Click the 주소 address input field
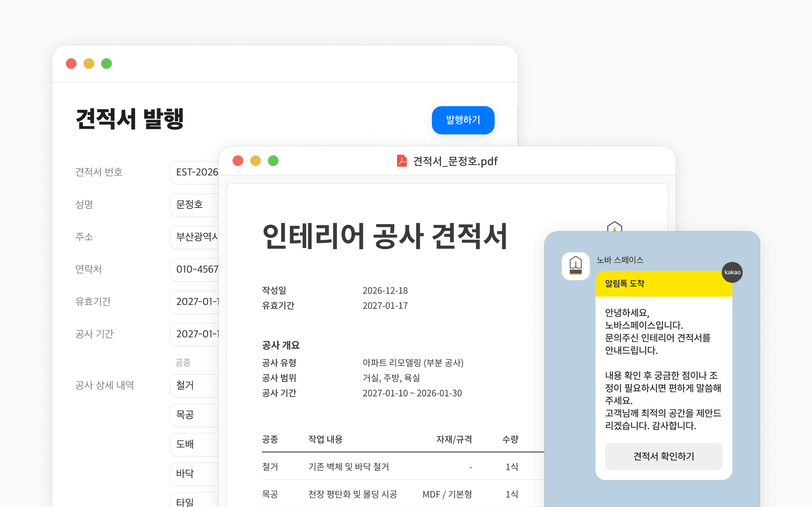 tap(195, 237)
